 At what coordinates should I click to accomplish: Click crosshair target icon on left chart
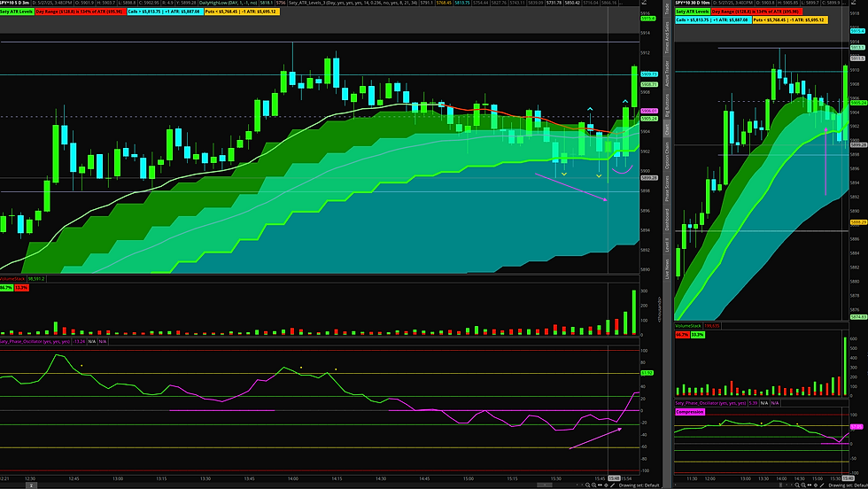click(606, 485)
